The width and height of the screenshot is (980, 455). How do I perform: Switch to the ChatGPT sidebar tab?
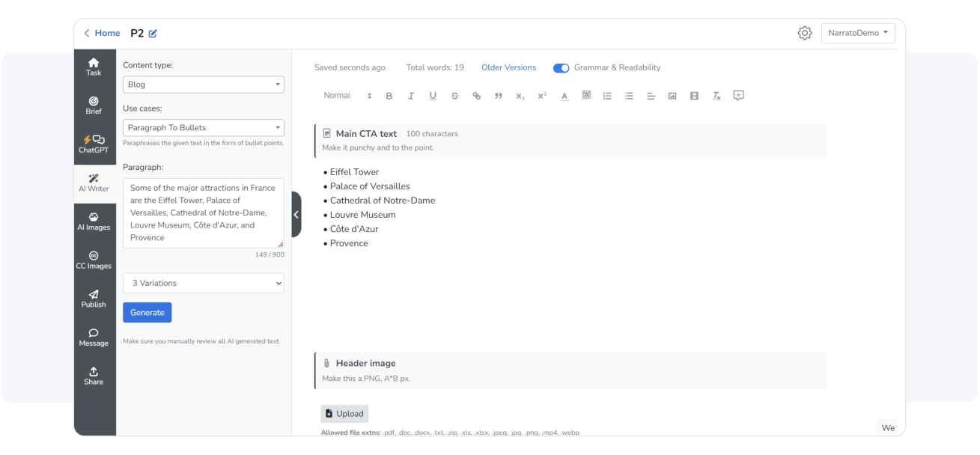tap(95, 144)
